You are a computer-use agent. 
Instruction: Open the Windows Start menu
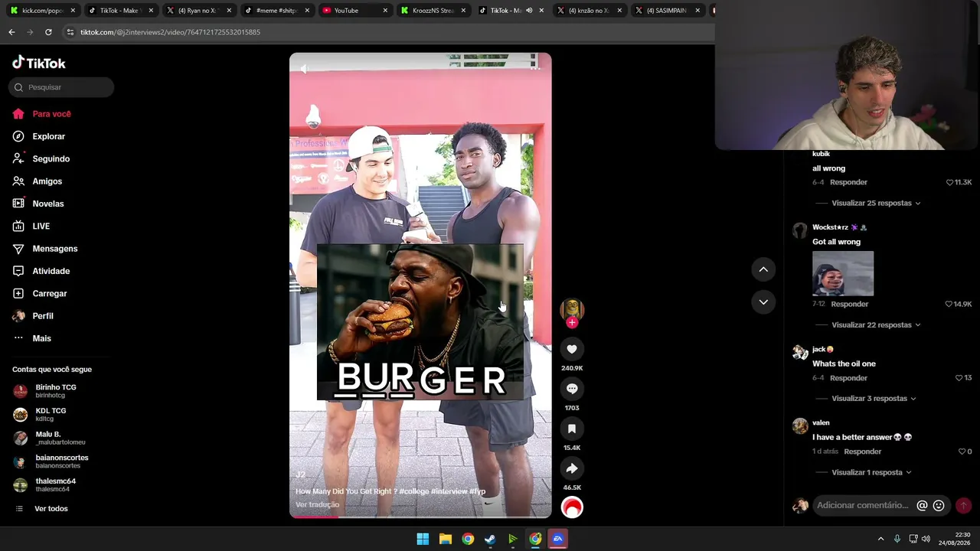tap(423, 539)
